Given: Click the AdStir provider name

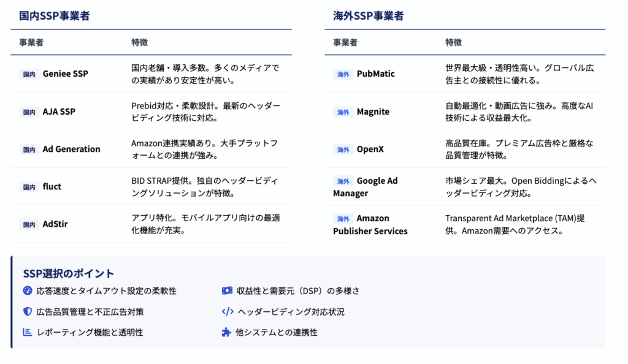Looking at the screenshot, I should (x=55, y=224).
